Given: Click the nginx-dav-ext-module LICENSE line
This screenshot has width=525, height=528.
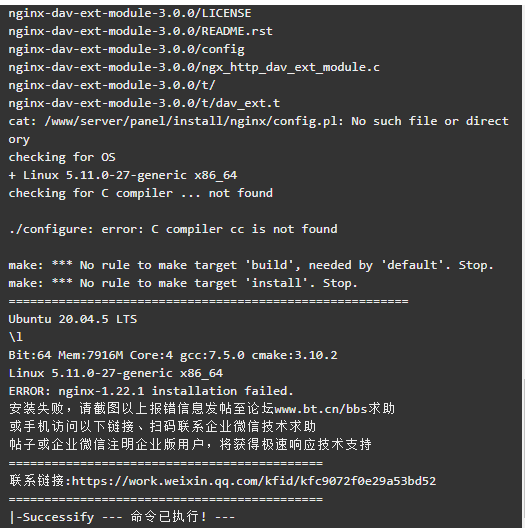Looking at the screenshot, I should coord(130,13).
